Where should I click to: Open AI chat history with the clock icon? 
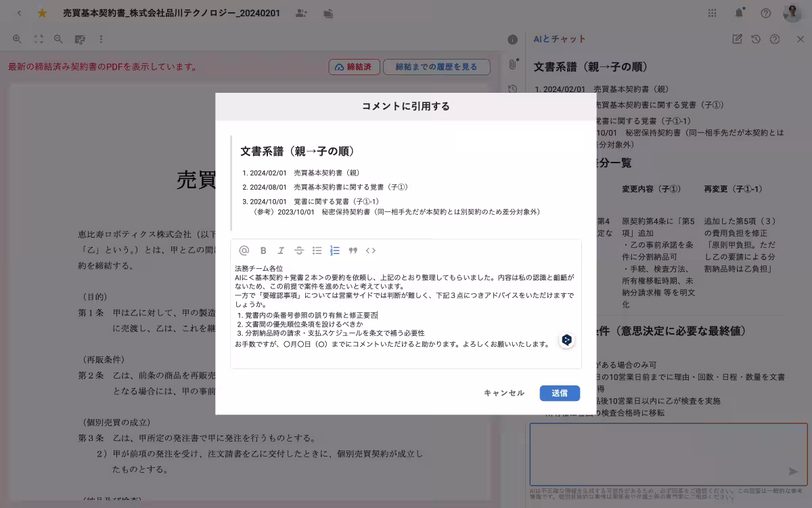(757, 40)
